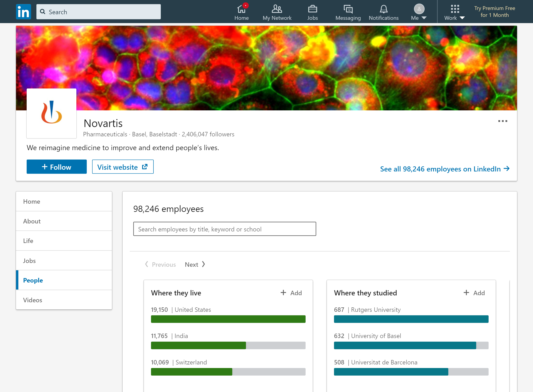Viewport: 533px width, 392px height.
Task: Expand the Work dropdown arrow
Action: click(462, 18)
